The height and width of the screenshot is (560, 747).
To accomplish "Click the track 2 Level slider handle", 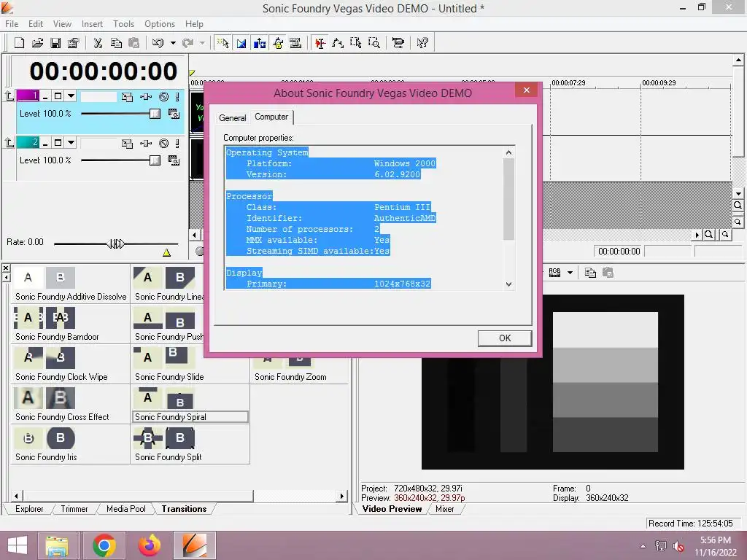I will [155, 160].
